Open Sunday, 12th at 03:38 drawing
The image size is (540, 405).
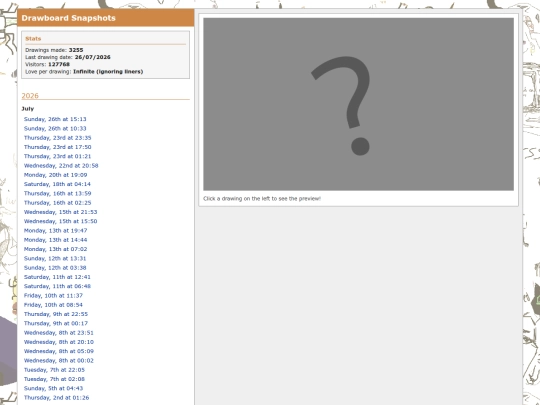coord(55,268)
